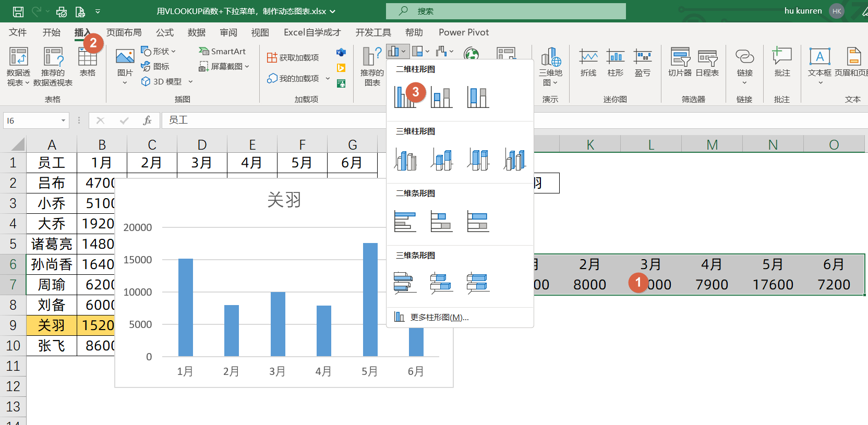Open the 3D Map (三维地图) dropdown
The height and width of the screenshot is (425, 868).
[551, 66]
